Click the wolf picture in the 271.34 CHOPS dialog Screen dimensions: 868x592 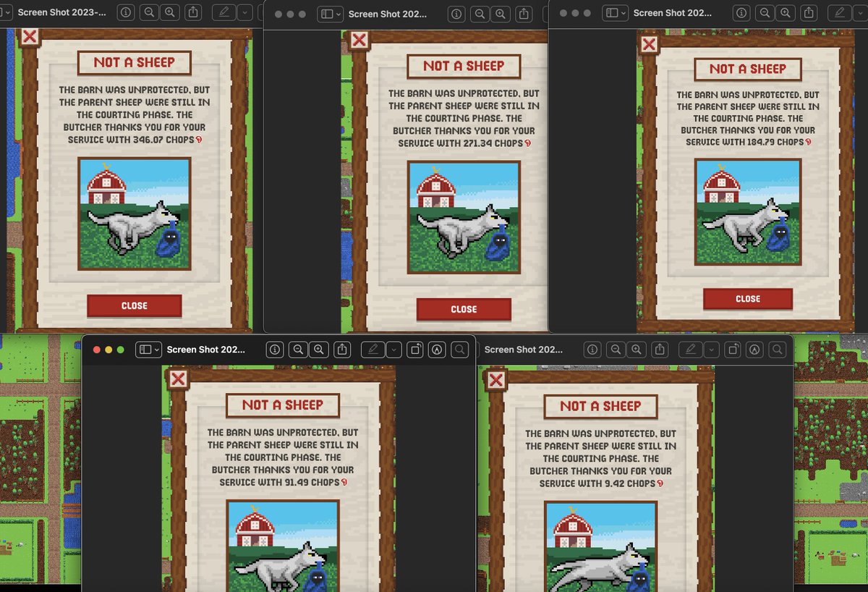coord(464,217)
